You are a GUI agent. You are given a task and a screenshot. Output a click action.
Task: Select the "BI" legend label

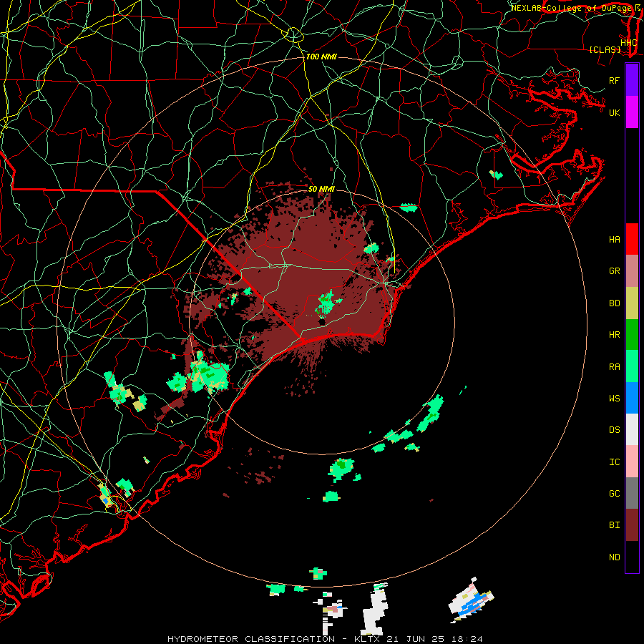click(614, 525)
